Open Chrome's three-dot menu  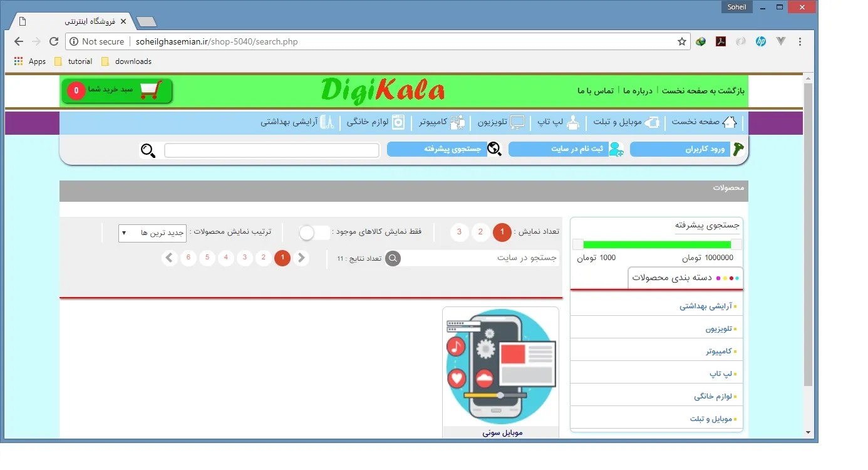[x=800, y=42]
